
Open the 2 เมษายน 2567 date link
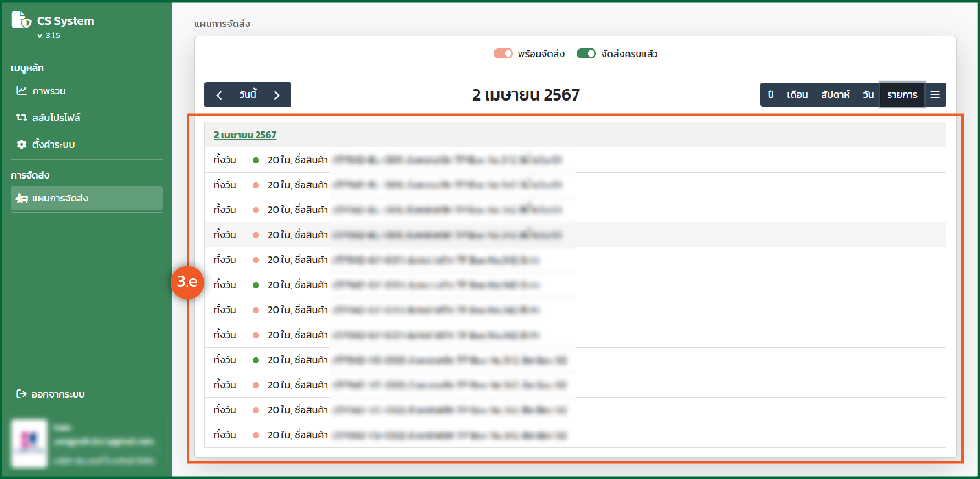pos(245,135)
